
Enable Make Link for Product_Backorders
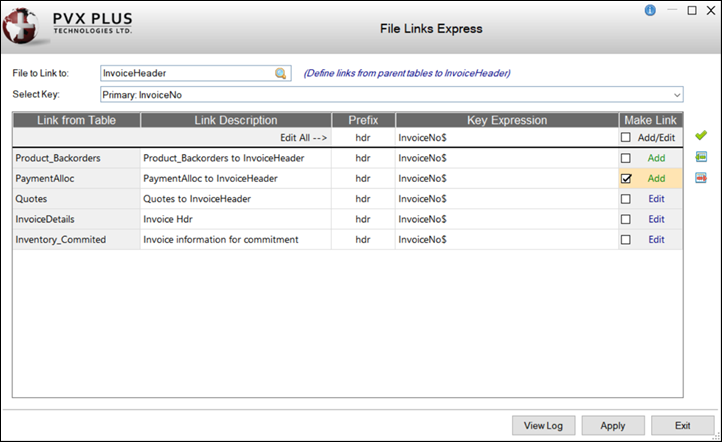pyautogui.click(x=626, y=158)
